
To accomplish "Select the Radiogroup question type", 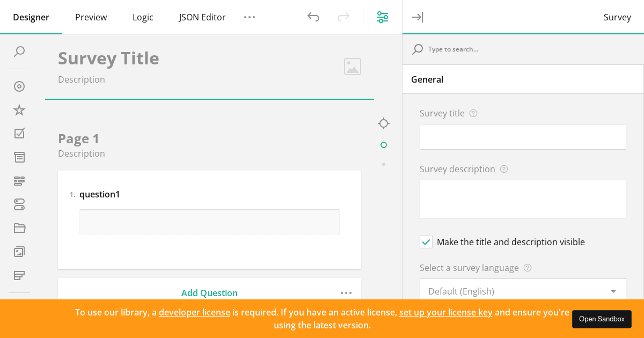I will coord(19,86).
